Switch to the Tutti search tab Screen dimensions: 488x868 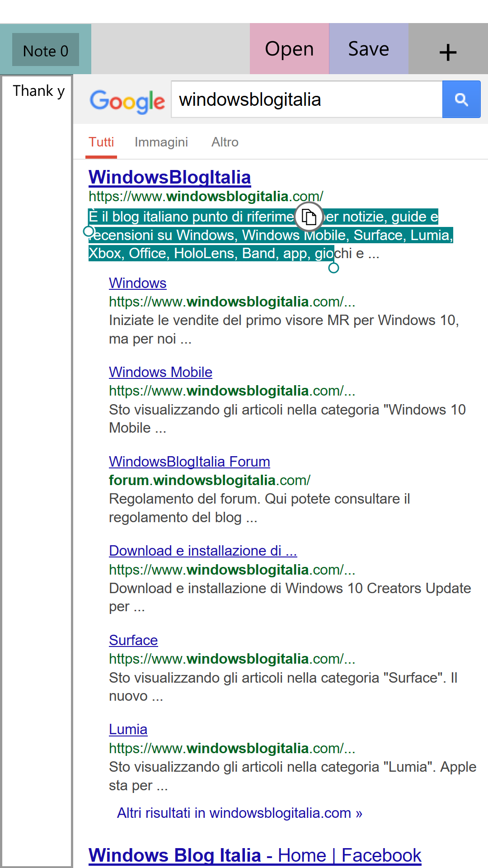pyautogui.click(x=101, y=142)
